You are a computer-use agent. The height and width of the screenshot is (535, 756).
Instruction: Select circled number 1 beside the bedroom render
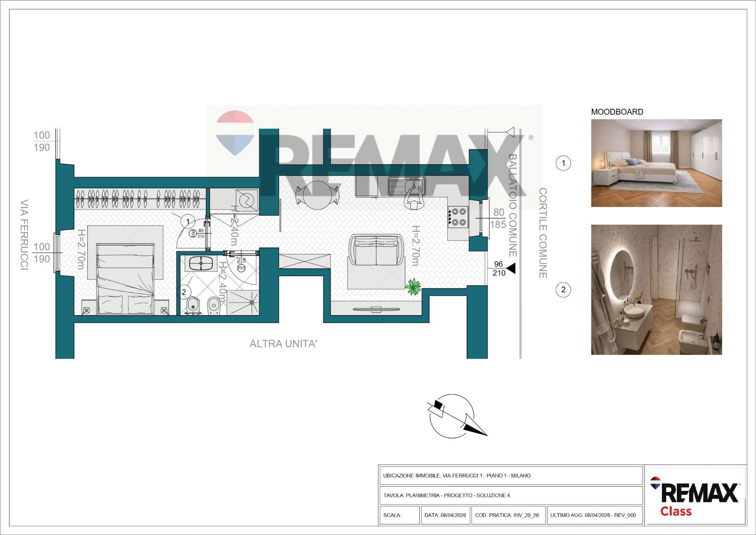563,163
